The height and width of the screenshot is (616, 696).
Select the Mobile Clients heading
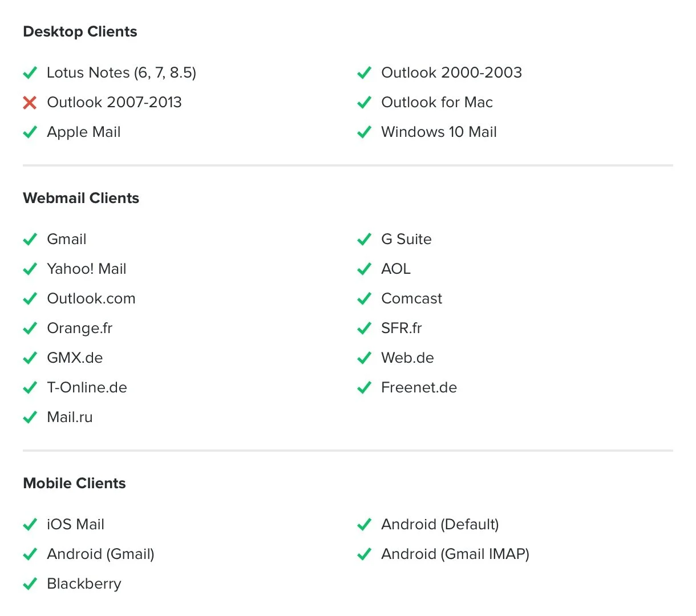pyautogui.click(x=74, y=483)
